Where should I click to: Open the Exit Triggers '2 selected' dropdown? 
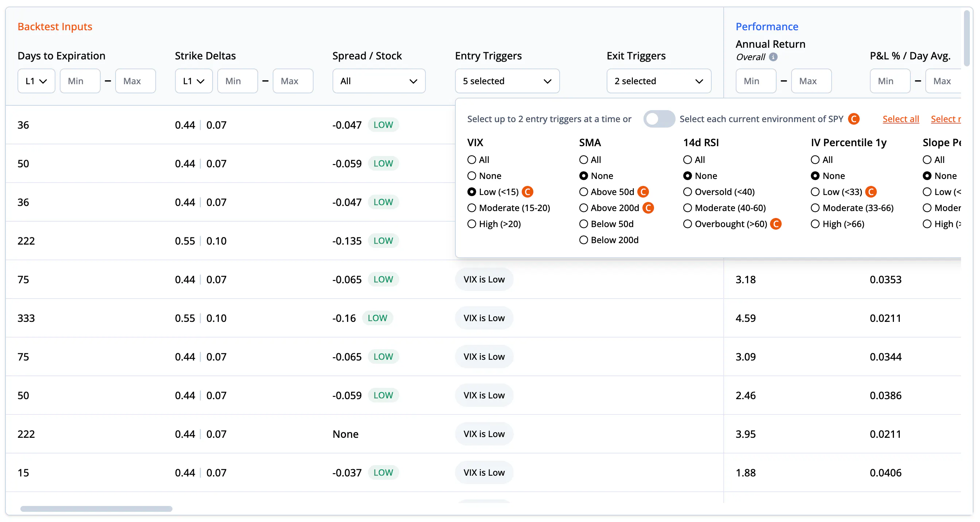coord(658,81)
